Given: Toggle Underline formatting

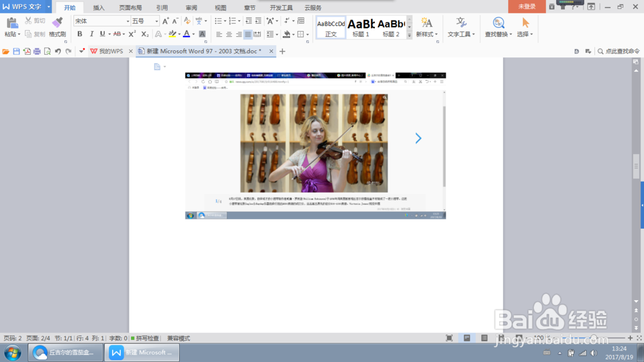Looking at the screenshot, I should (x=102, y=34).
